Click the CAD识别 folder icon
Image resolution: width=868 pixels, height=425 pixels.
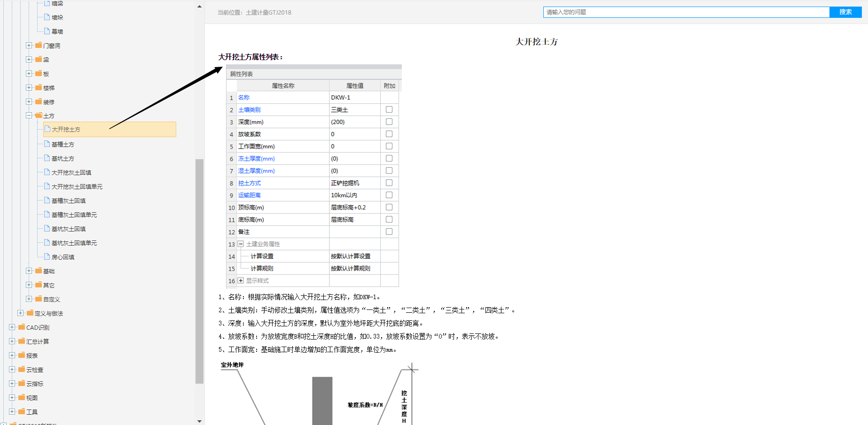tap(22, 327)
